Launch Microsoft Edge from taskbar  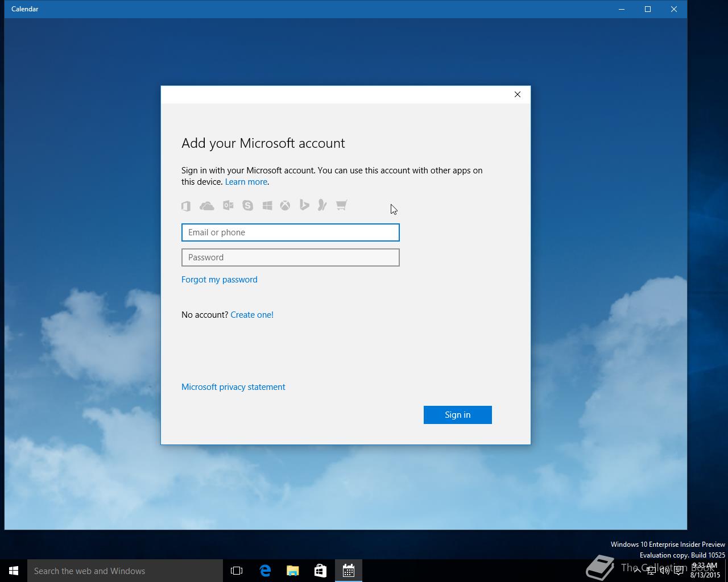pyautogui.click(x=265, y=571)
